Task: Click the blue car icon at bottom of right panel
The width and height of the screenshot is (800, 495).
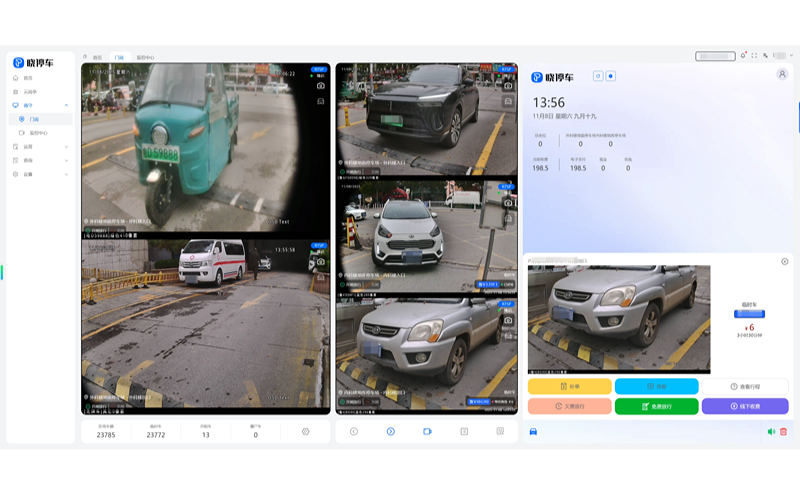Action: click(x=533, y=431)
